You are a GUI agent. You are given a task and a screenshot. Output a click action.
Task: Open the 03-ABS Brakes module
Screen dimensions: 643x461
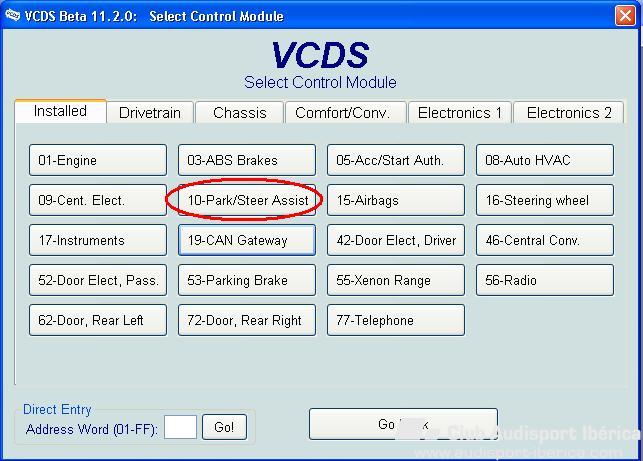pyautogui.click(x=247, y=160)
